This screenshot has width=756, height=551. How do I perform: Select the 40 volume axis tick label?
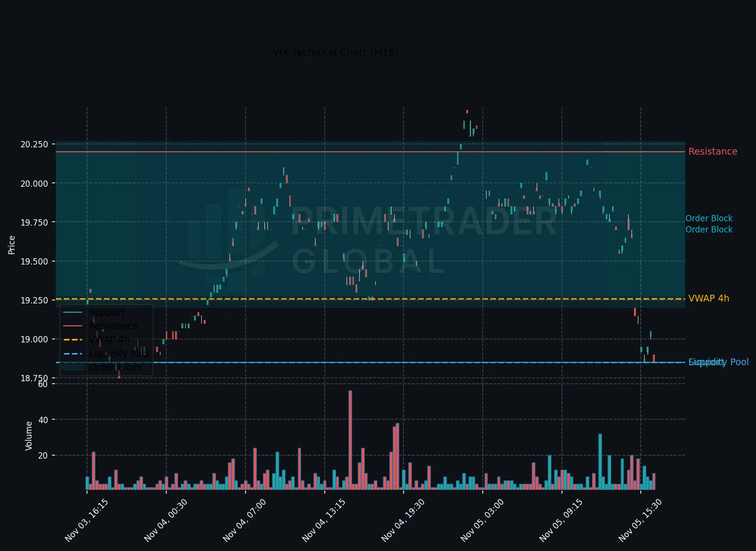[x=43, y=420]
